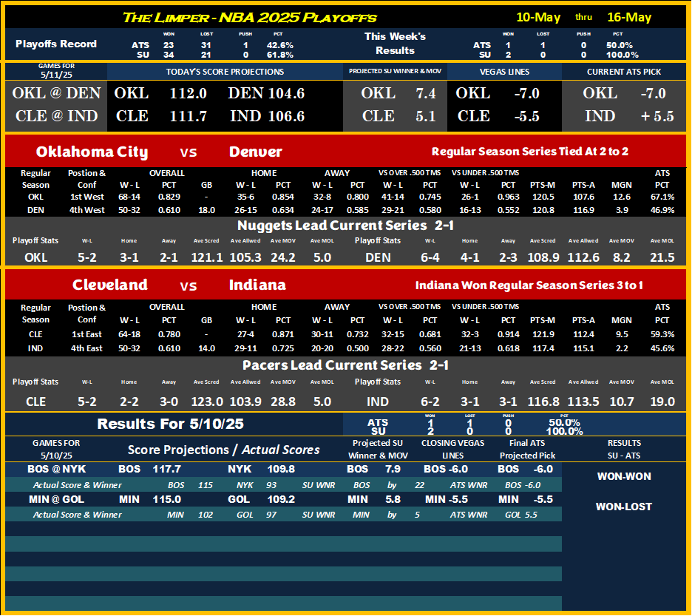Select the "16-May" end date
The image size is (692, 616).
click(x=629, y=17)
